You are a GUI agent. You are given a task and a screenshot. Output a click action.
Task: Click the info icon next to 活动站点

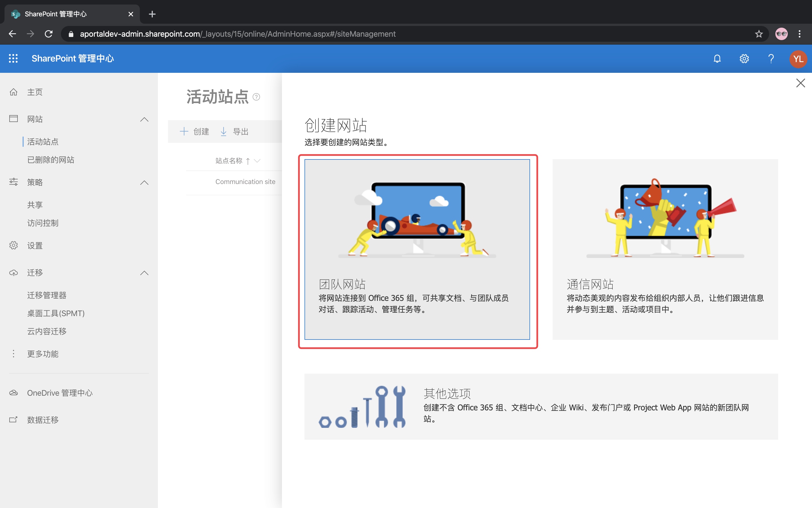256,97
